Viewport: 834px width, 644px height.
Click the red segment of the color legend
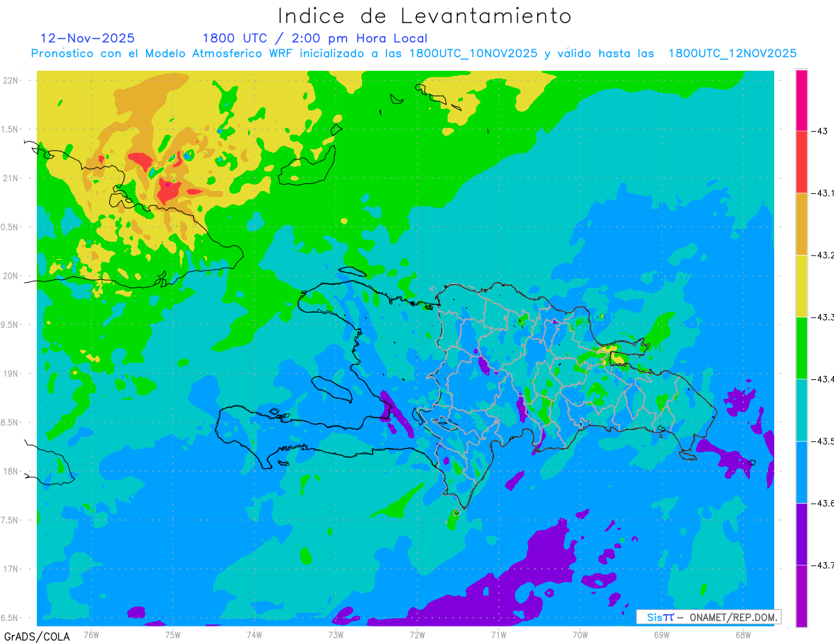pyautogui.click(x=801, y=162)
